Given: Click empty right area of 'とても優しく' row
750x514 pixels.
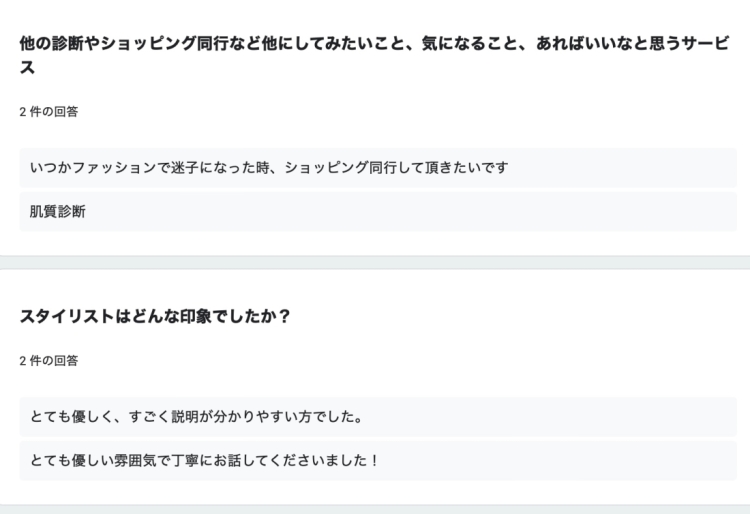Looking at the screenshot, I should (x=550, y=417).
